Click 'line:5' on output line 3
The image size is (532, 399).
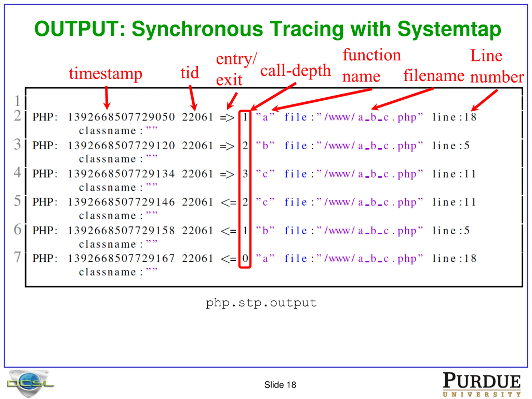tap(451, 145)
